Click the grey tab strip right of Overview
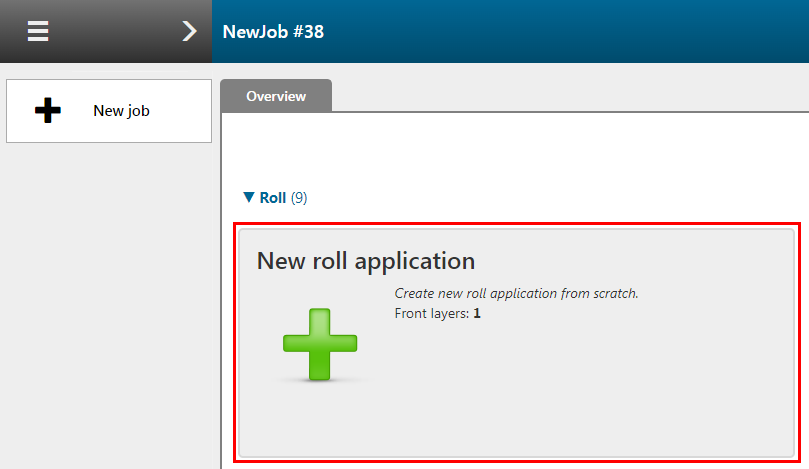This screenshot has height=469, width=809. tap(570, 95)
